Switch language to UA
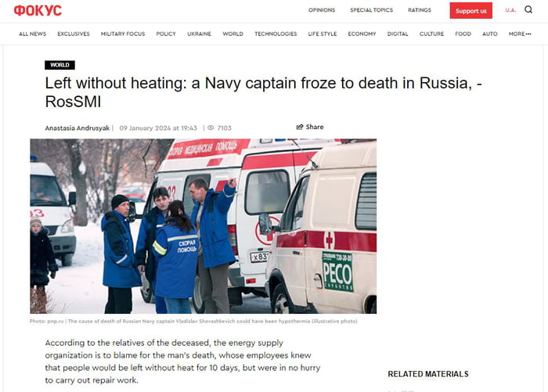This screenshot has height=392, width=548. pos(510,10)
